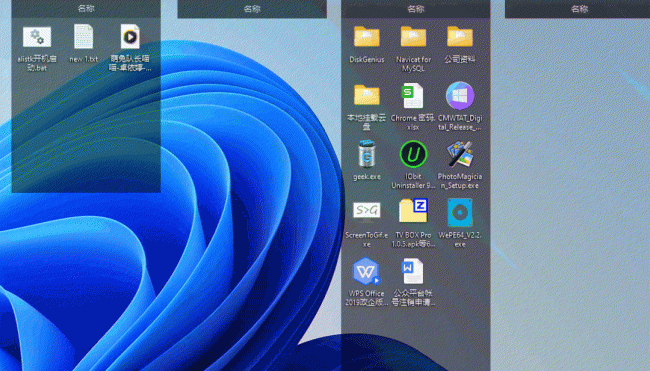Click the TV BOX Pro 1.0.5.apk archive

point(413,211)
